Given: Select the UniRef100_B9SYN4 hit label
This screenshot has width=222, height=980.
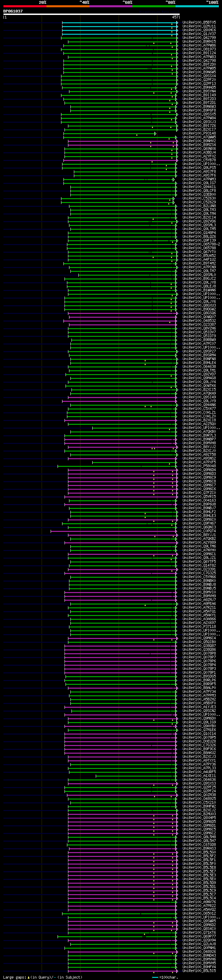Looking at the screenshot, I should point(199,91).
